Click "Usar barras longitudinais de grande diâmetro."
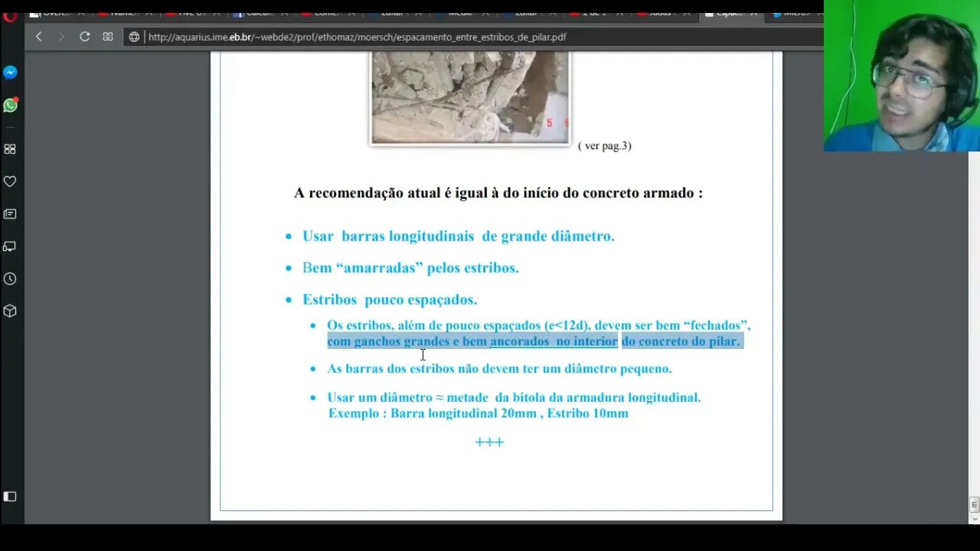The width and height of the screenshot is (980, 551). (459, 236)
